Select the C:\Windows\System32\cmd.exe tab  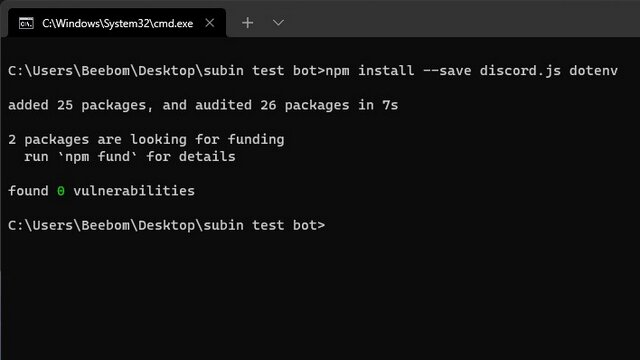pyautogui.click(x=117, y=23)
